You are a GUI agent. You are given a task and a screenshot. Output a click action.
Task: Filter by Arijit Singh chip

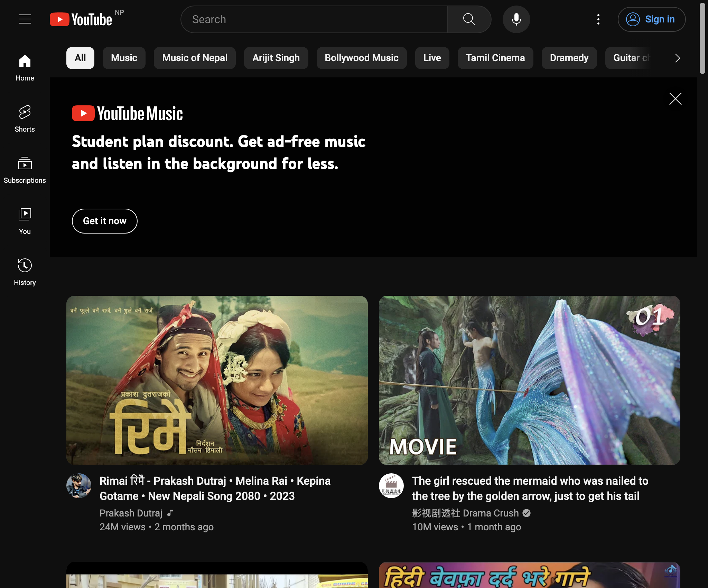tap(276, 58)
